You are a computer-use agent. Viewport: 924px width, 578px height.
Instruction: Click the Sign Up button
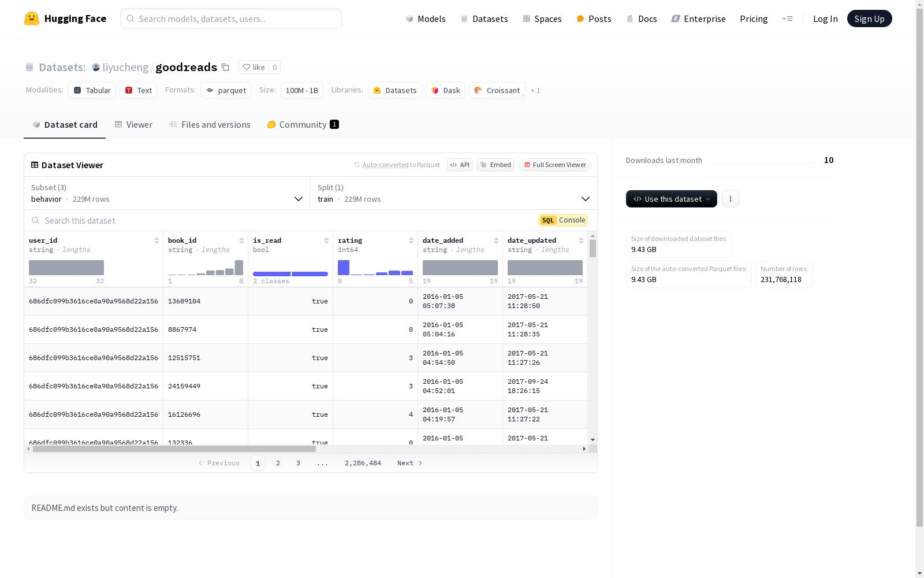pyautogui.click(x=869, y=18)
